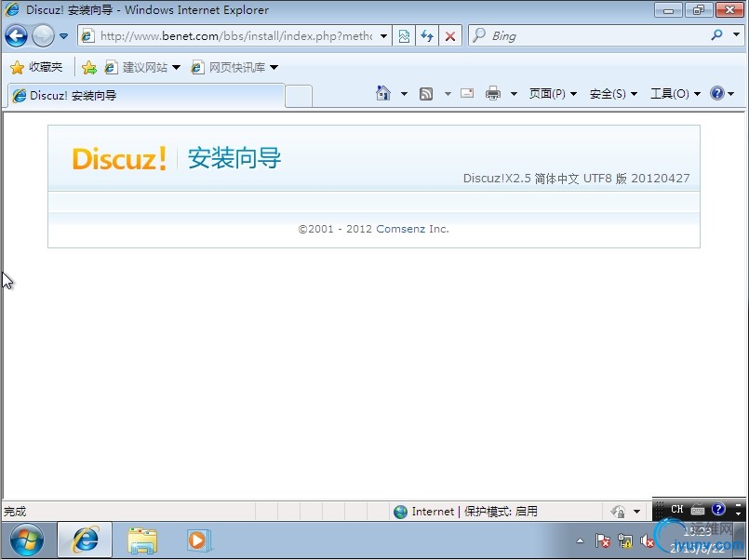Expand the 网页快讯库 dropdown arrow

(274, 67)
